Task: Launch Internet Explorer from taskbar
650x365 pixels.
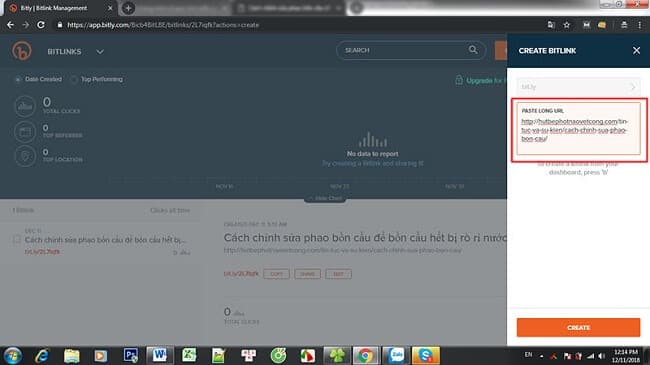Action: pos(42,355)
